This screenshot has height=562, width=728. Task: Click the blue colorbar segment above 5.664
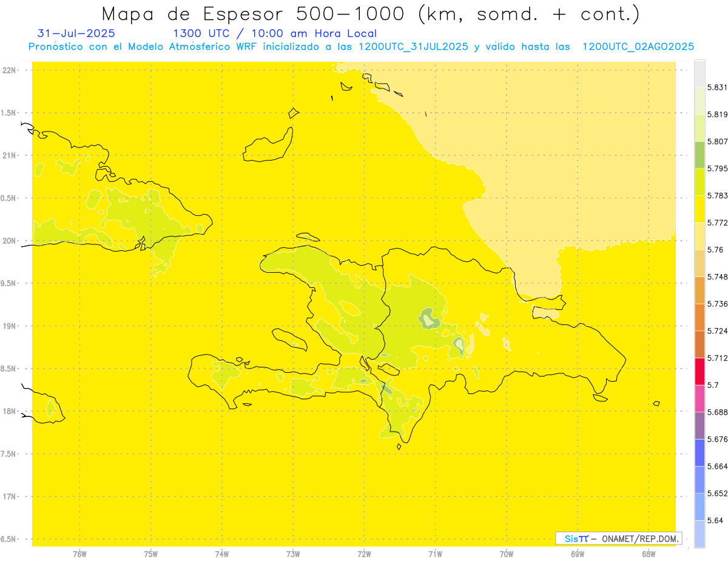click(699, 452)
